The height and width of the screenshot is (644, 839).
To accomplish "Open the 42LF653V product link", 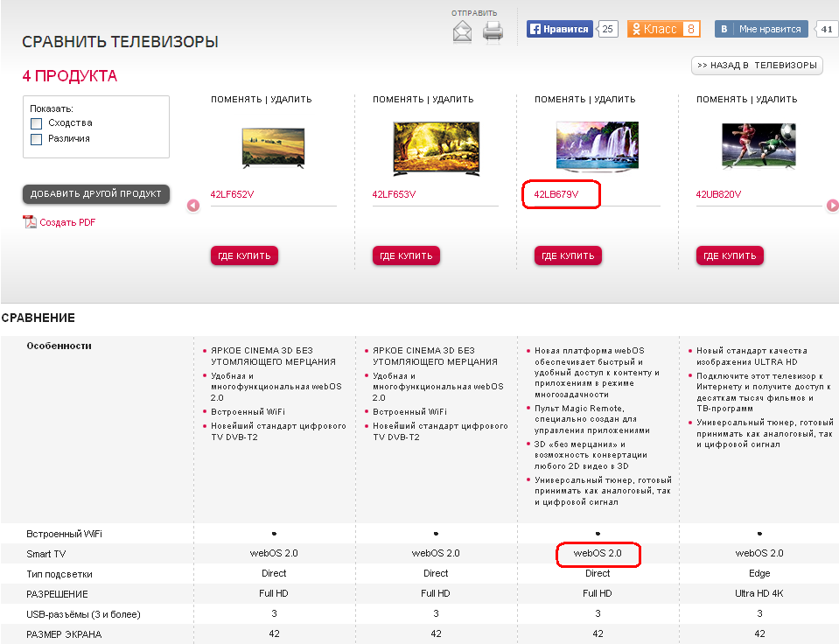I will point(395,194).
